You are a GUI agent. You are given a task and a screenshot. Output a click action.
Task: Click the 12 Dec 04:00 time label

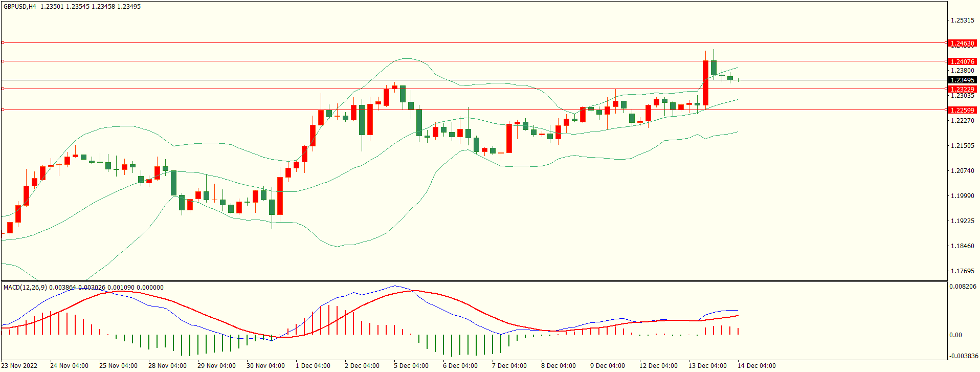[658, 365]
